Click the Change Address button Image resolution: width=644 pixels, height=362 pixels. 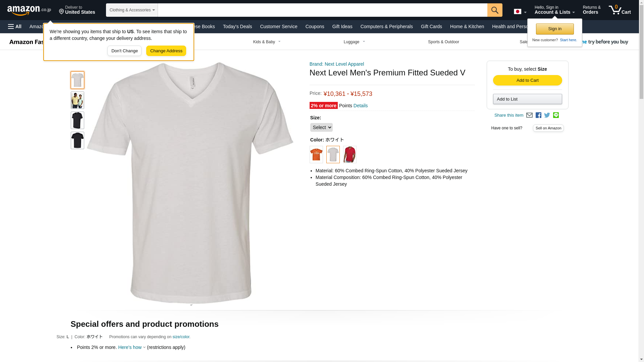pyautogui.click(x=166, y=51)
